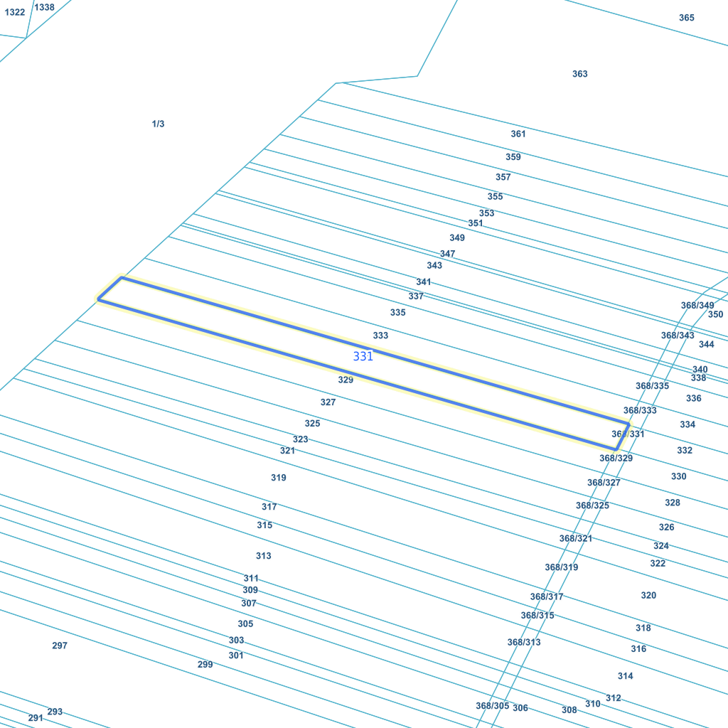Click parcel number 313
Viewport: 728px width, 728px height.
tap(264, 556)
